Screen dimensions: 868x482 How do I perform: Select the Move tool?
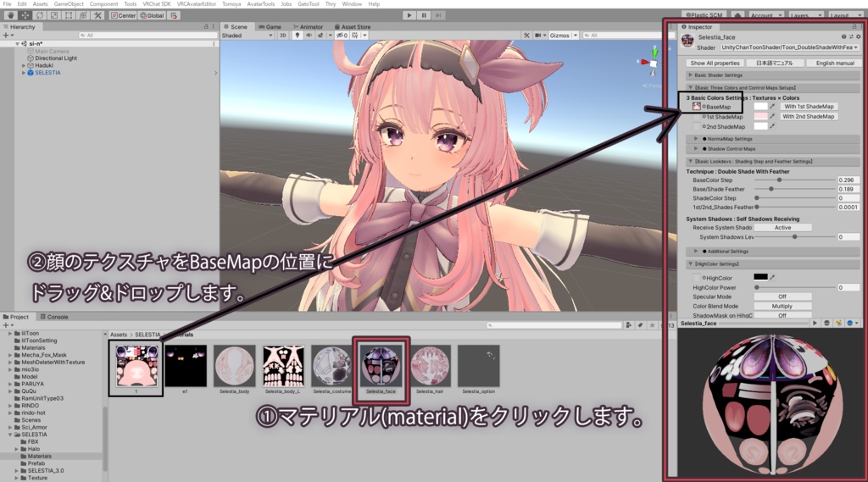pyautogui.click(x=25, y=15)
